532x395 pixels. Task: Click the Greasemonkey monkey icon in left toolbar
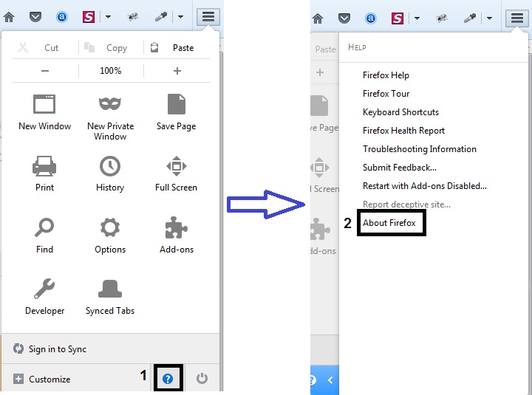[133, 17]
